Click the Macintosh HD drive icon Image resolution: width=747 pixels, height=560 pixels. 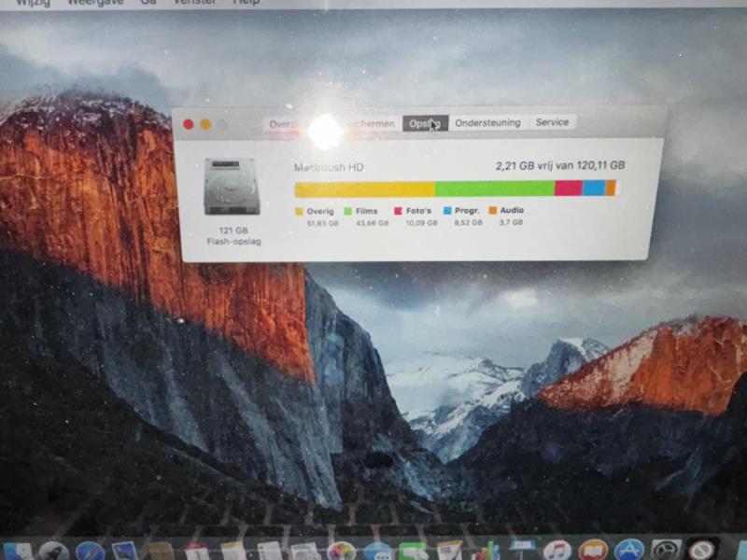click(232, 187)
